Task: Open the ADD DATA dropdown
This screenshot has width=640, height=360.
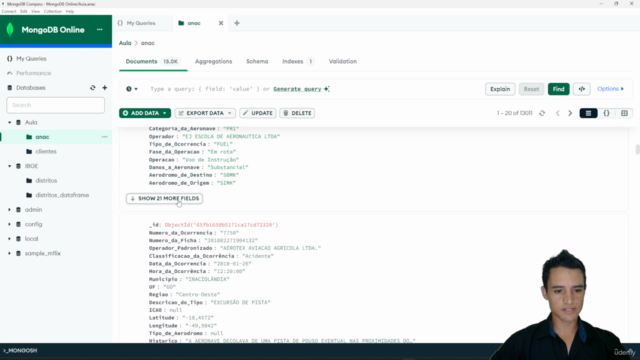Action: tap(145, 113)
